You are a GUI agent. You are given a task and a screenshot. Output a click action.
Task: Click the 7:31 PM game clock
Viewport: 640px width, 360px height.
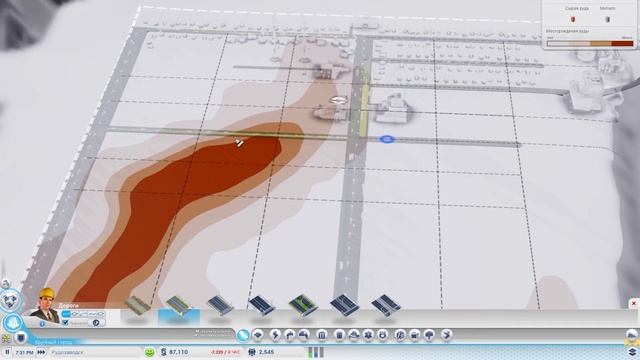[24, 352]
